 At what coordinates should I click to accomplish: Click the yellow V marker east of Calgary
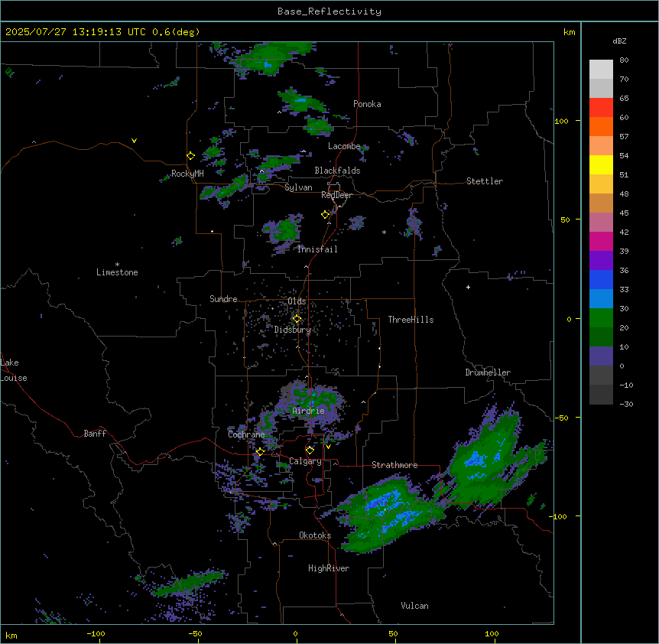point(328,447)
